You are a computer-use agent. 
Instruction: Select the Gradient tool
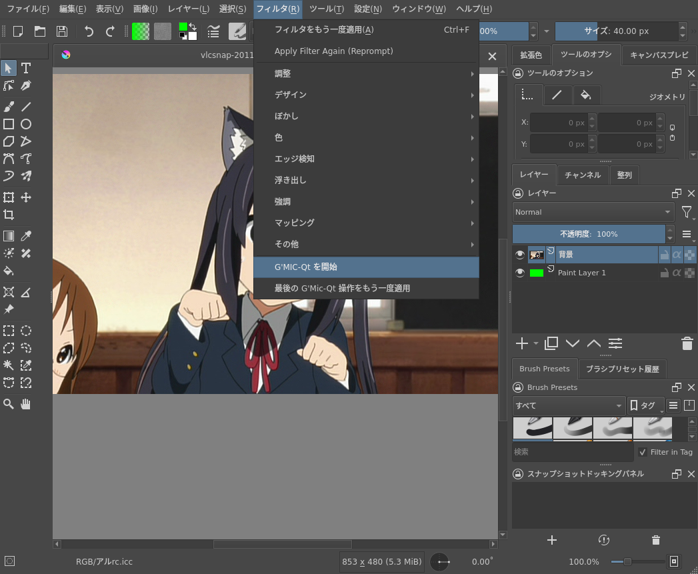tap(8, 236)
